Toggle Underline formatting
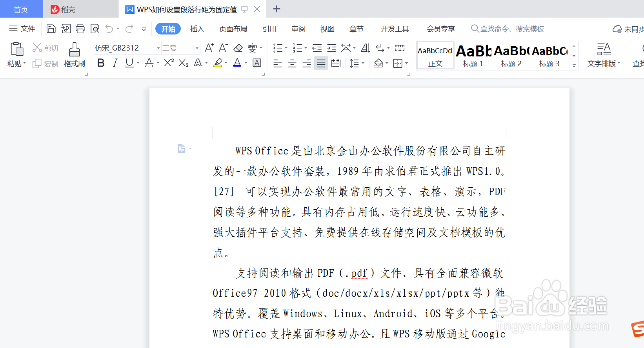Screen dimensions: 644x348 (129, 63)
